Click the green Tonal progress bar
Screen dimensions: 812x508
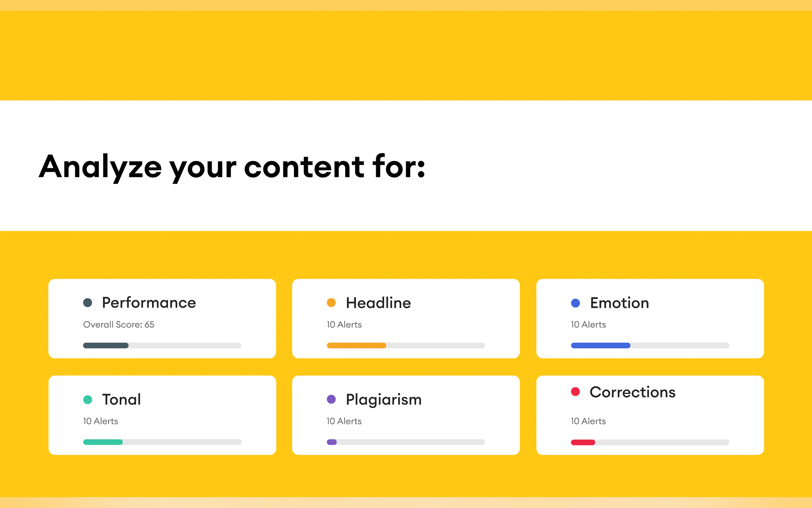click(x=162, y=442)
